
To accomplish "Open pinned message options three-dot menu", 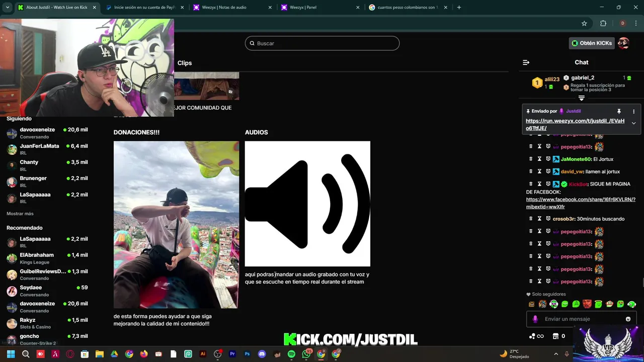I will [633, 111].
